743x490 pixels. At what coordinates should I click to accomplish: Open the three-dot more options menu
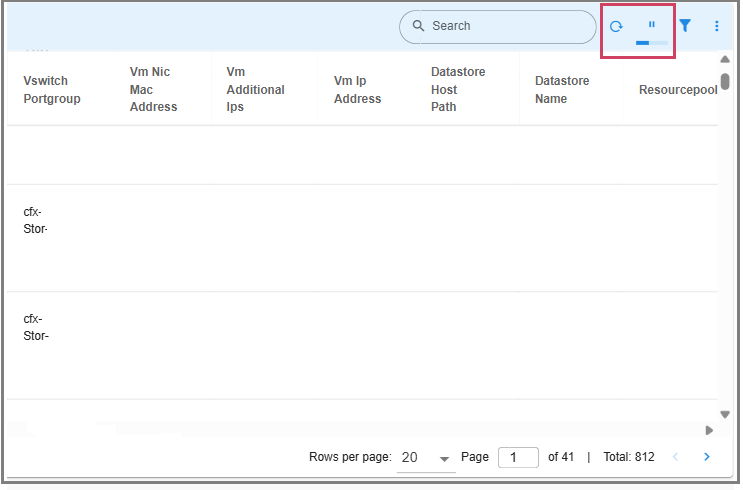coord(717,26)
